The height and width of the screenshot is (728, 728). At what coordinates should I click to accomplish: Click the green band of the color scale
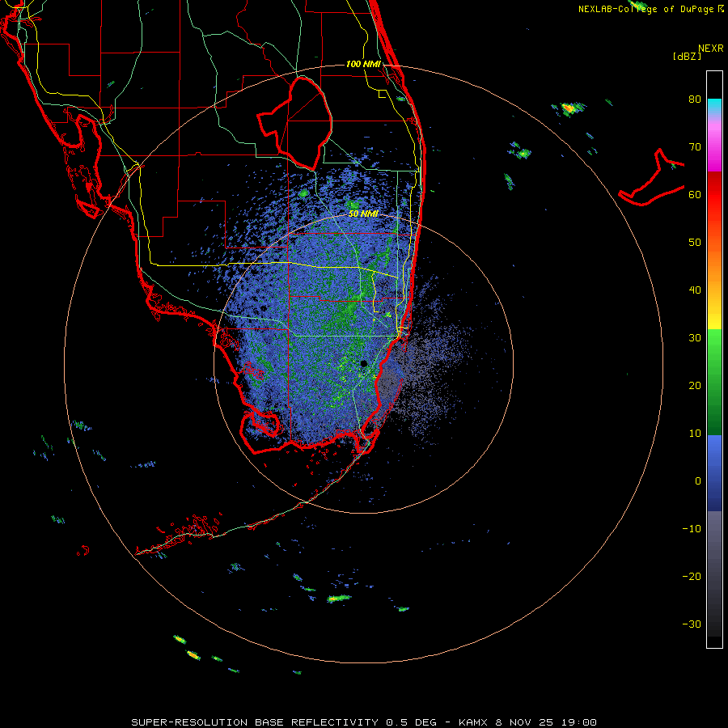click(714, 381)
